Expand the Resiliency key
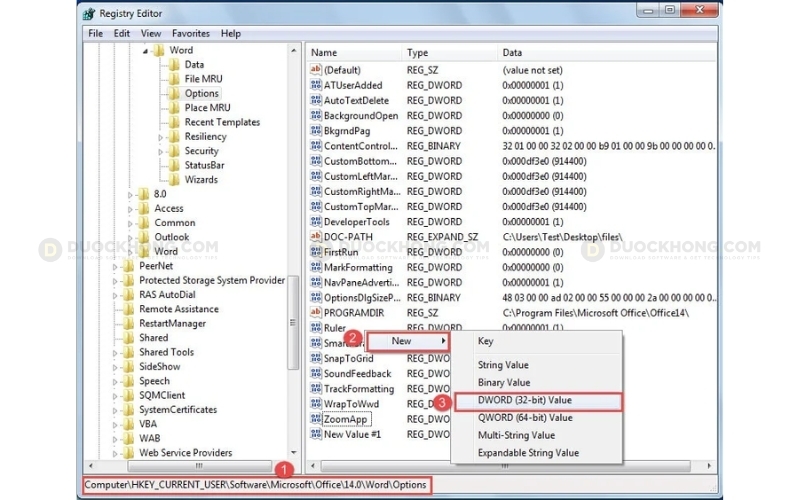The image size is (800, 500). pos(160,137)
